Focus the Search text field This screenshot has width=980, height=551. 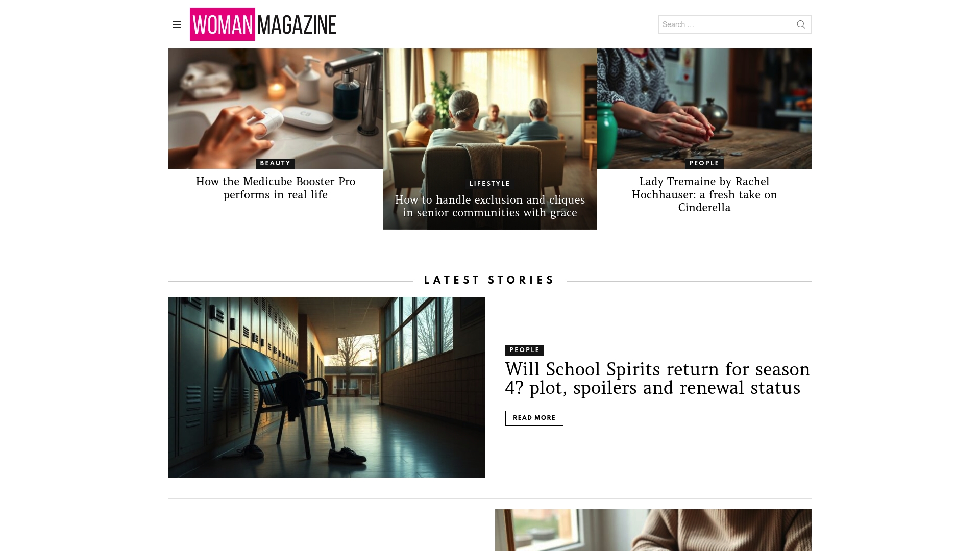pos(726,24)
